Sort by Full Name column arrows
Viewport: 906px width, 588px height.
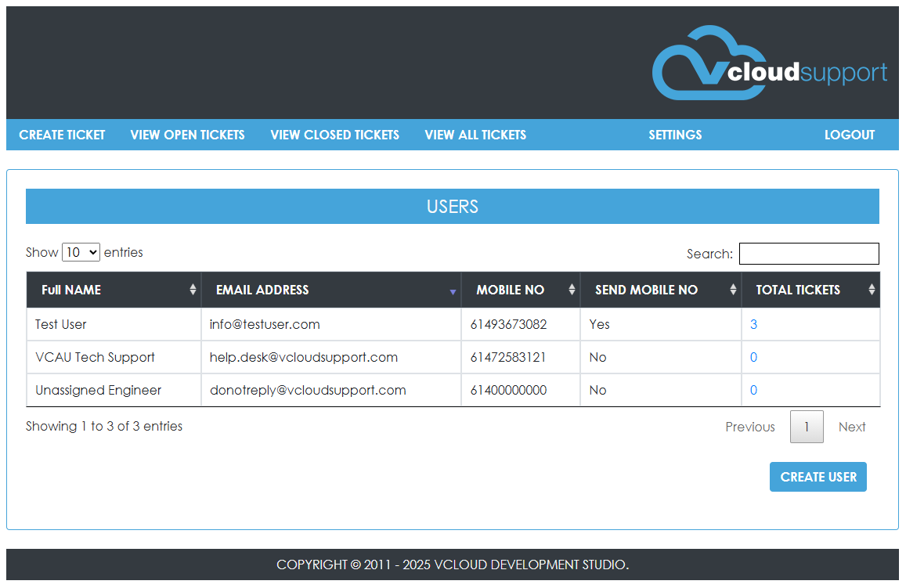tap(193, 290)
